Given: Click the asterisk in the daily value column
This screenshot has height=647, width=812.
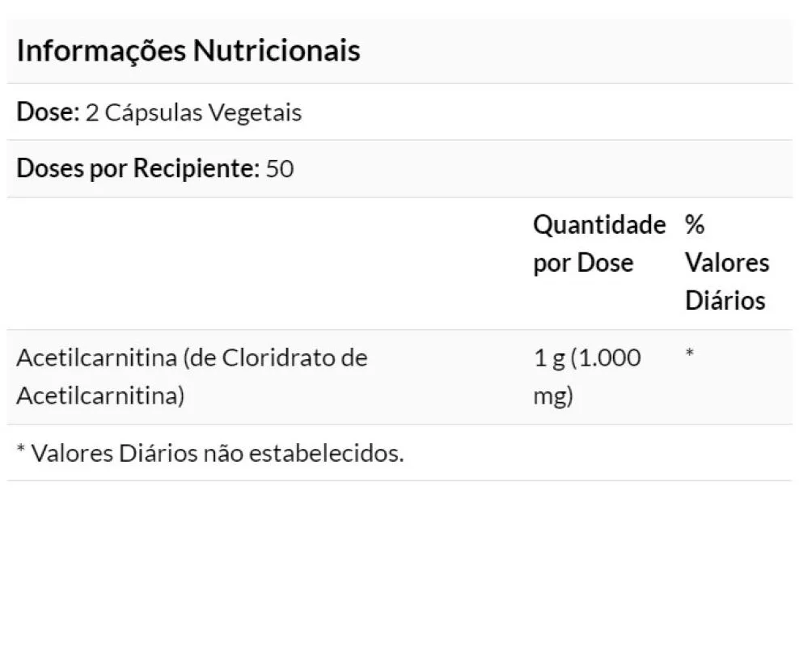Looking at the screenshot, I should 690,353.
